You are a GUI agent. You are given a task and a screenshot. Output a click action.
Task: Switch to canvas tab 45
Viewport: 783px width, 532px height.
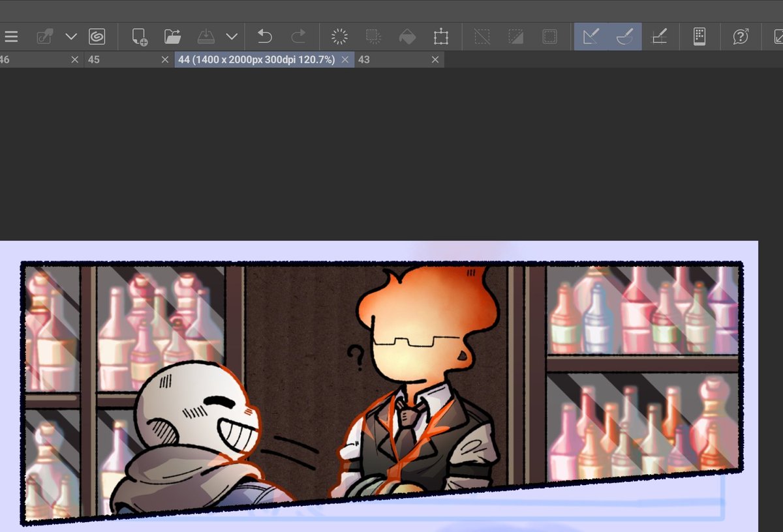click(95, 59)
